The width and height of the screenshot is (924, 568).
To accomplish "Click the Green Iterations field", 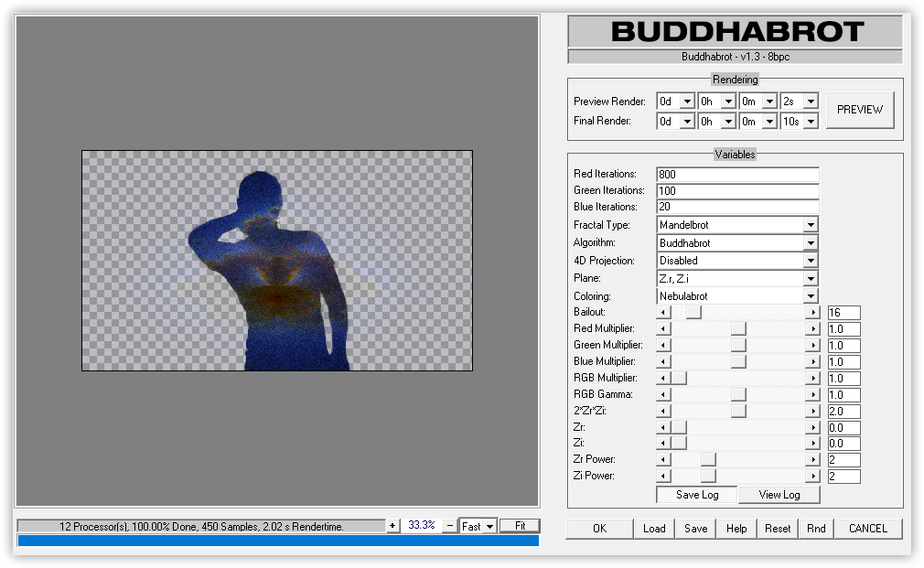I will pos(737,191).
